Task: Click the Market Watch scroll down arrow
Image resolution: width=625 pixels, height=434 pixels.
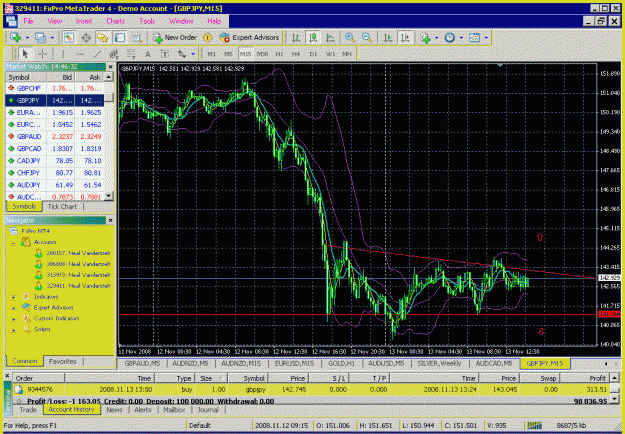Action: click(109, 196)
